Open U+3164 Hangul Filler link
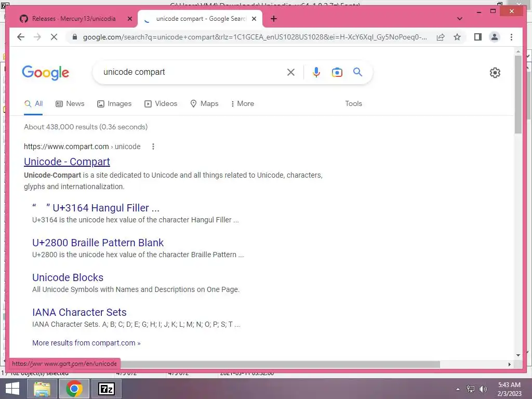Screen dimensions: 532x399 [x=96, y=208]
